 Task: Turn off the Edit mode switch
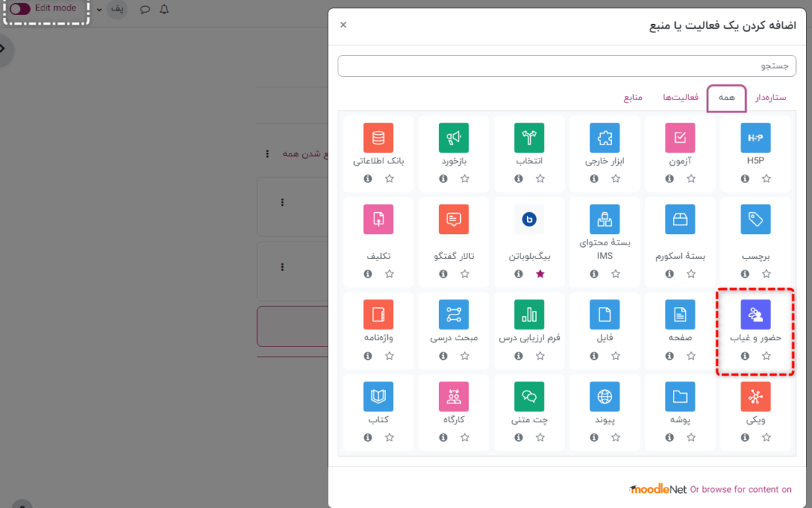point(20,8)
